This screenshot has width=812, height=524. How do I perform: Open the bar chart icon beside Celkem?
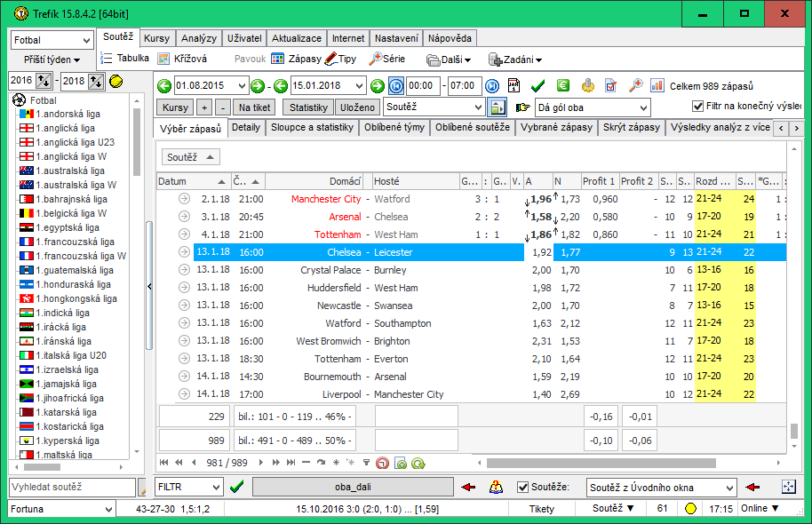657,85
